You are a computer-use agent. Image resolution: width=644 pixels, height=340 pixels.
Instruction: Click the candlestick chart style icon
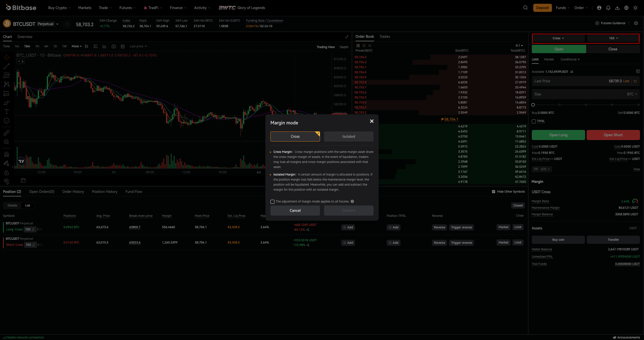(x=87, y=46)
